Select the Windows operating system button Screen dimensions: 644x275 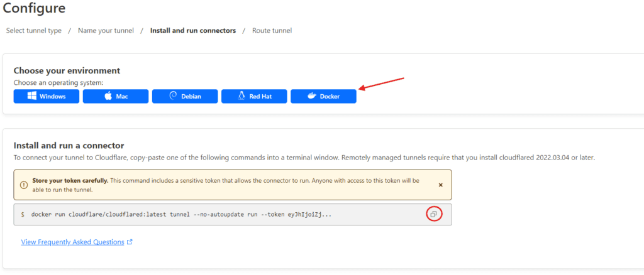pos(47,96)
